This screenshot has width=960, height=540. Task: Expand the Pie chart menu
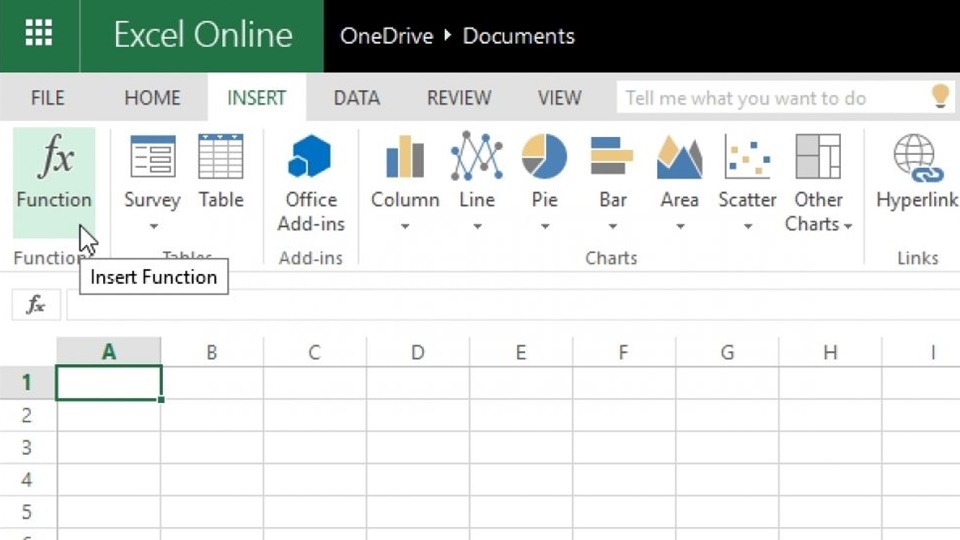(544, 226)
